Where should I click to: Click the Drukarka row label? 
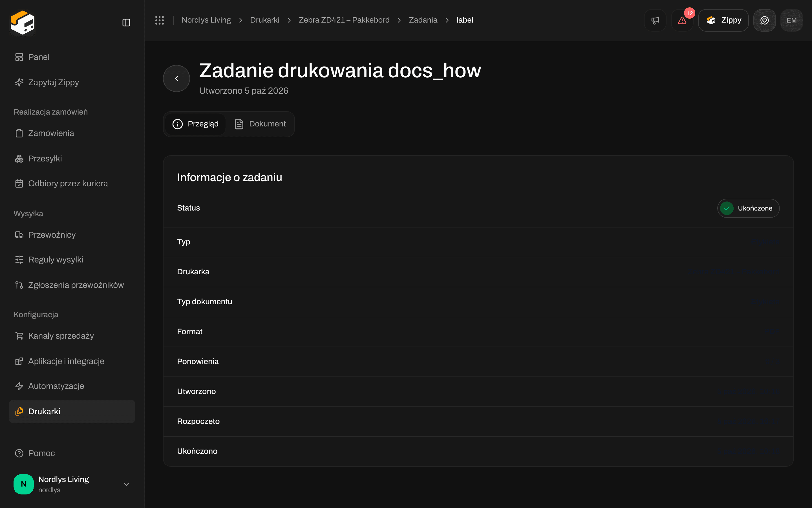[x=193, y=272]
